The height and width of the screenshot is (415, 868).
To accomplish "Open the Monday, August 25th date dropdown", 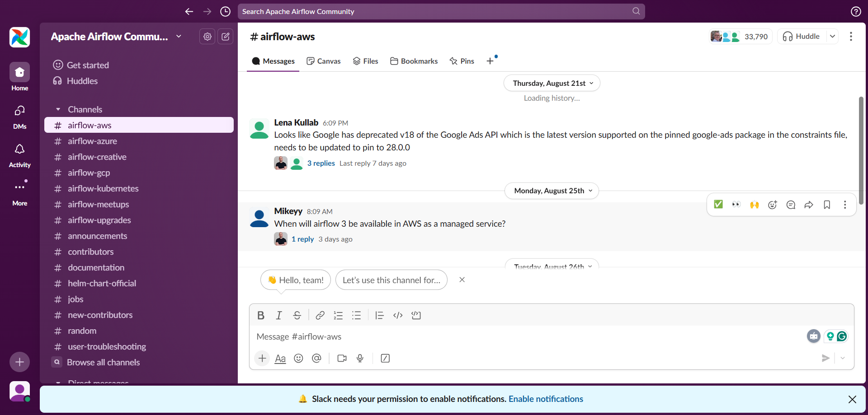I will pyautogui.click(x=552, y=191).
